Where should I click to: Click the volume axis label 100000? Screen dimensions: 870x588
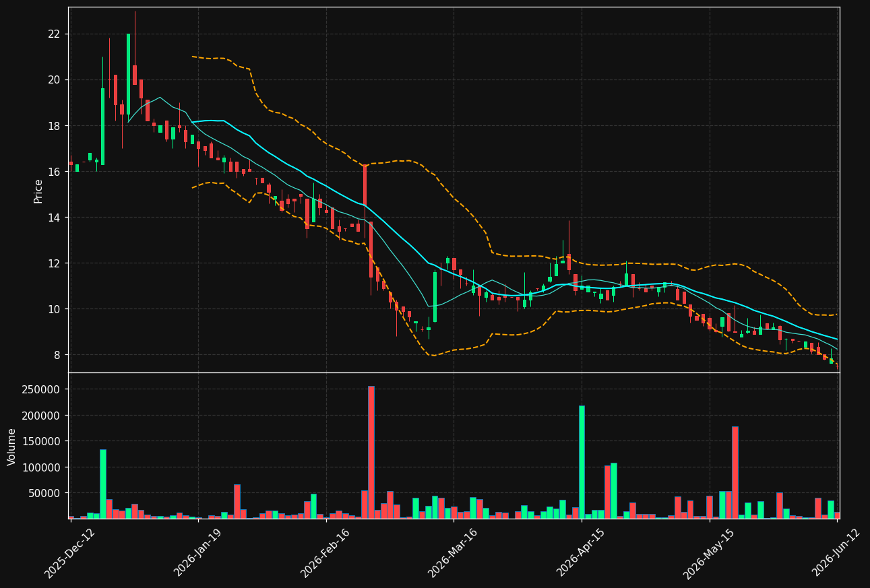pos(41,467)
